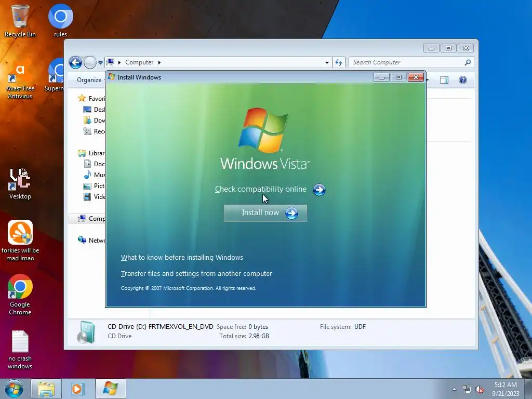Image resolution: width=532 pixels, height=399 pixels.
Task: Select Install Windows taskbar button
Action: (x=111, y=389)
